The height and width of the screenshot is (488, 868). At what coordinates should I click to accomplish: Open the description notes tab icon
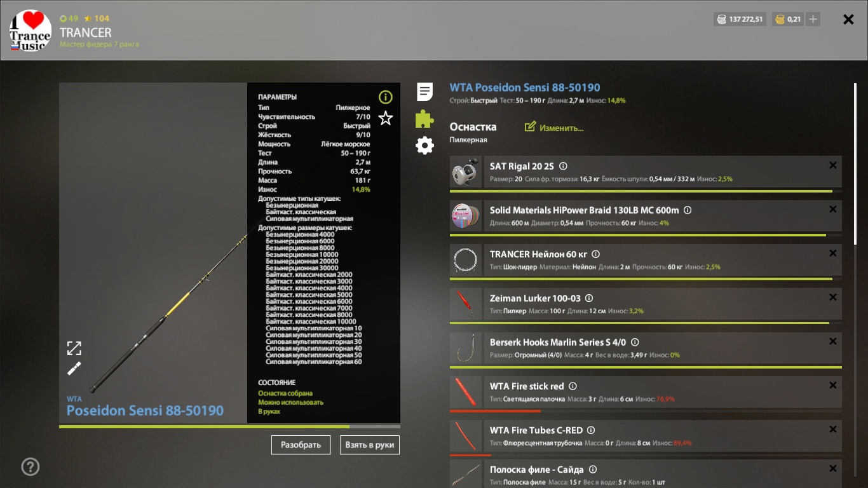424,91
